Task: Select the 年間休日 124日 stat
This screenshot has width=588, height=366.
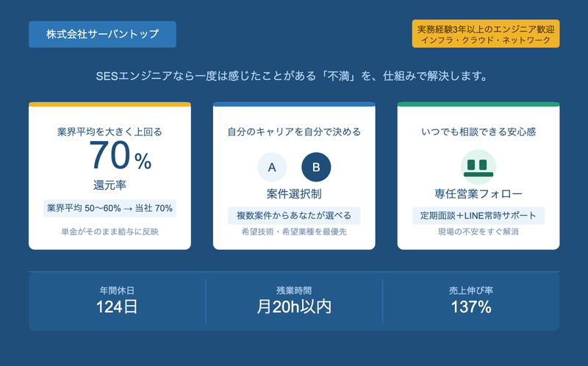Action: click(117, 301)
